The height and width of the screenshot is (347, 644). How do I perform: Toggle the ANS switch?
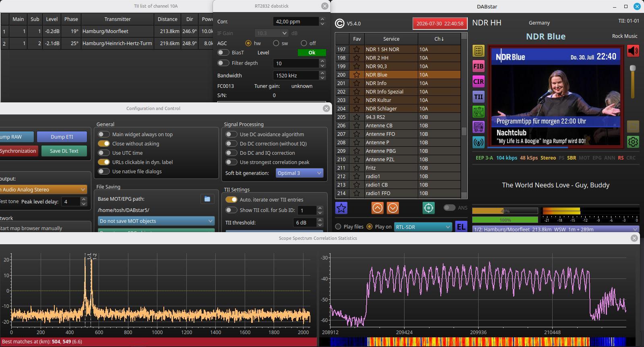(x=449, y=208)
